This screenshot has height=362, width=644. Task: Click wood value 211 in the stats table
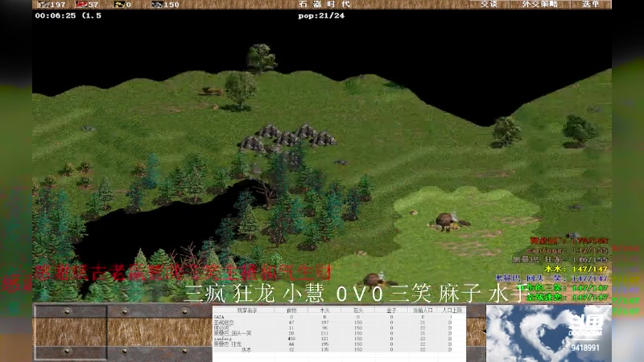(324, 333)
